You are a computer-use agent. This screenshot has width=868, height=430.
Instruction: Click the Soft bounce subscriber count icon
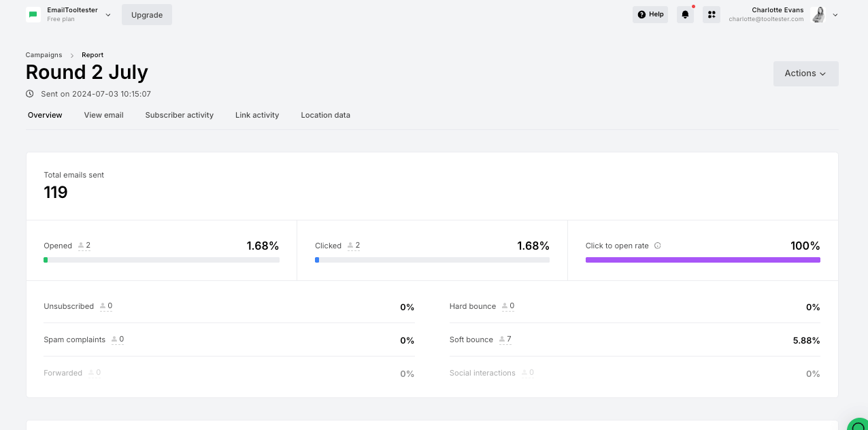click(501, 340)
